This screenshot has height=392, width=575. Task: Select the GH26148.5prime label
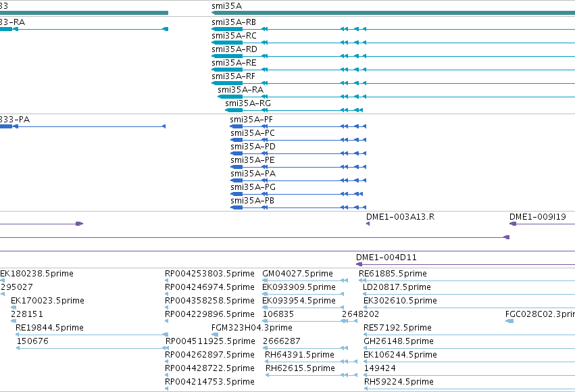(x=399, y=341)
